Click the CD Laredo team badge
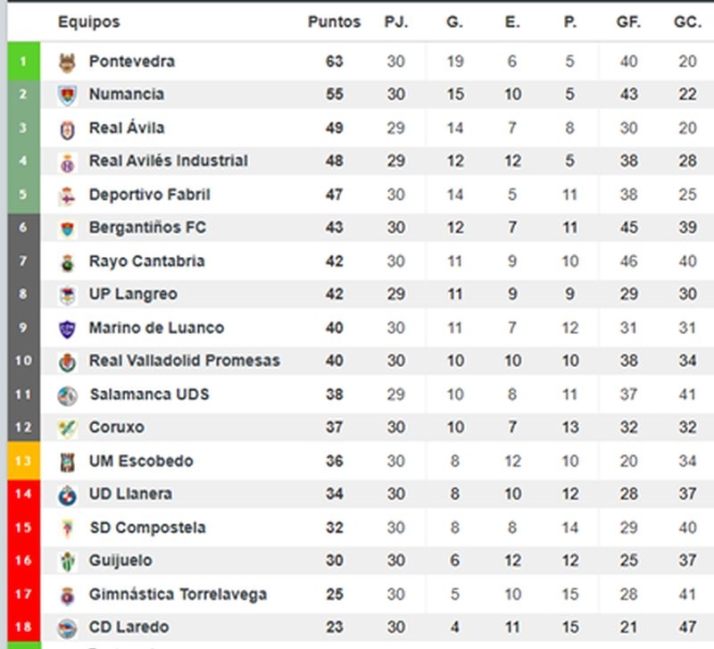 (x=67, y=628)
